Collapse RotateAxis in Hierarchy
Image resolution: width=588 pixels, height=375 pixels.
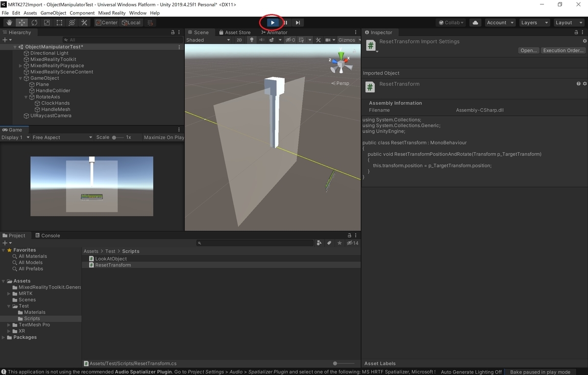tap(26, 97)
